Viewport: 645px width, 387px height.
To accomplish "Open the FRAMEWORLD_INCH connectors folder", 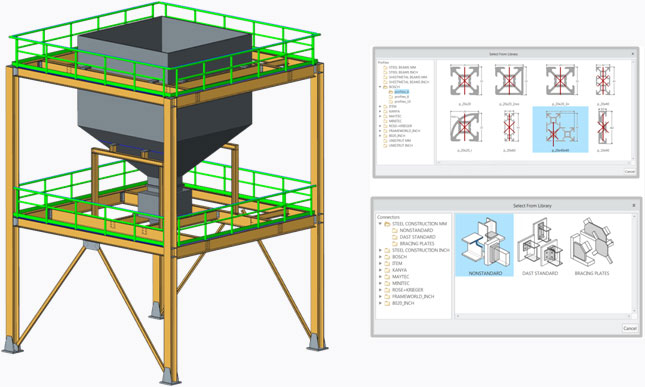I will (x=409, y=297).
